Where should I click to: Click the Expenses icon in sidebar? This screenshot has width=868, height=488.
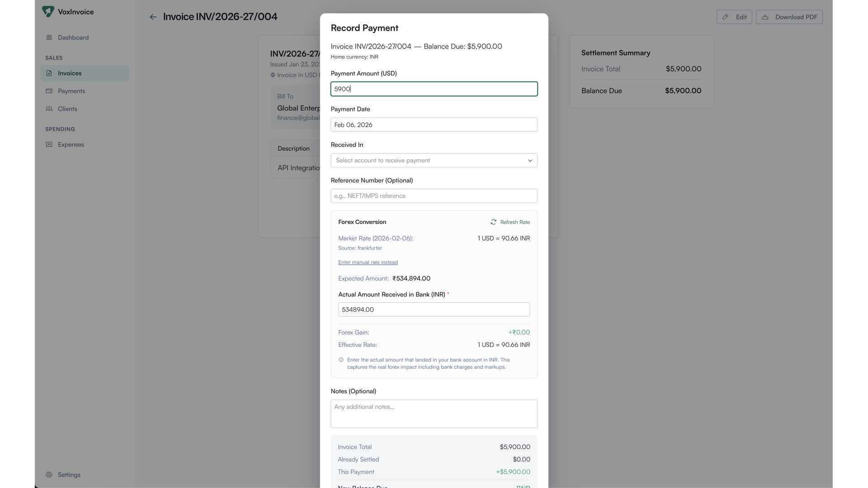coord(49,145)
